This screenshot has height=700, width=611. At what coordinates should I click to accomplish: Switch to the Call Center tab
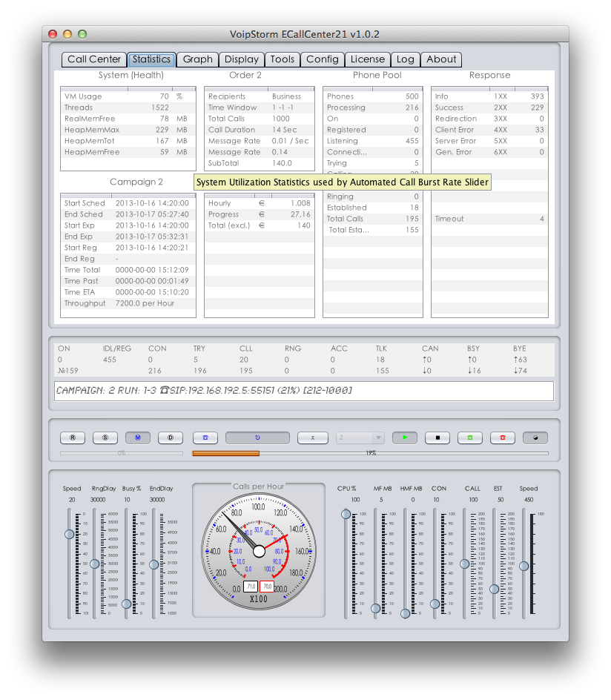(x=94, y=59)
